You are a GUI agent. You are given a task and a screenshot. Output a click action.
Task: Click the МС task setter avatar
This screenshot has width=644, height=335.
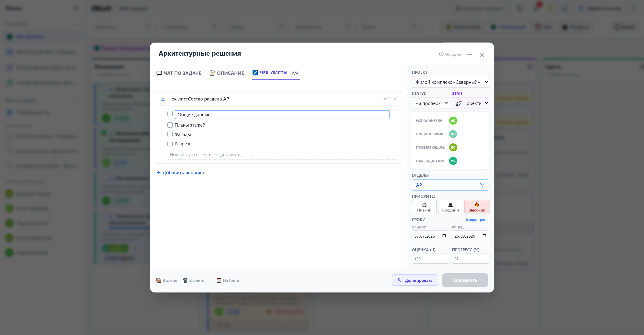[x=453, y=134]
